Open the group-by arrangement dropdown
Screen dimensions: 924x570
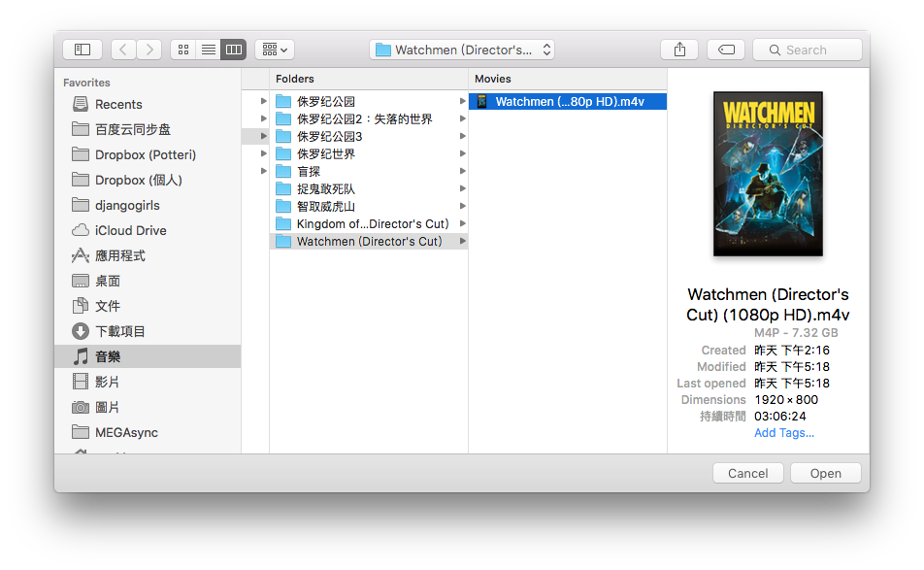[275, 50]
